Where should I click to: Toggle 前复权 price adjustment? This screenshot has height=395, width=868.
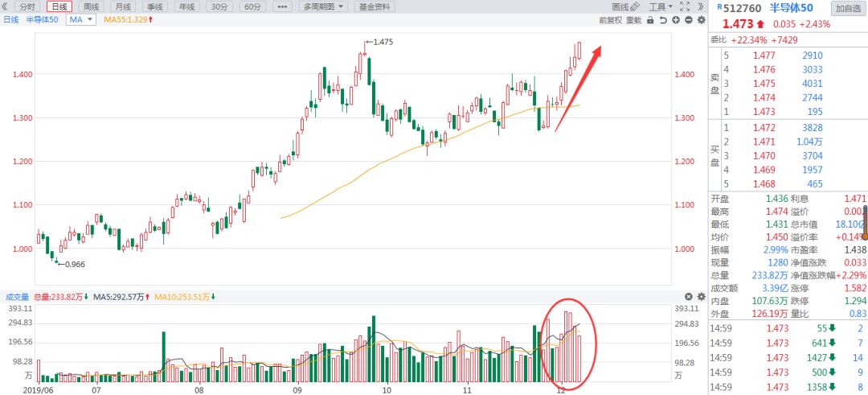pyautogui.click(x=611, y=20)
